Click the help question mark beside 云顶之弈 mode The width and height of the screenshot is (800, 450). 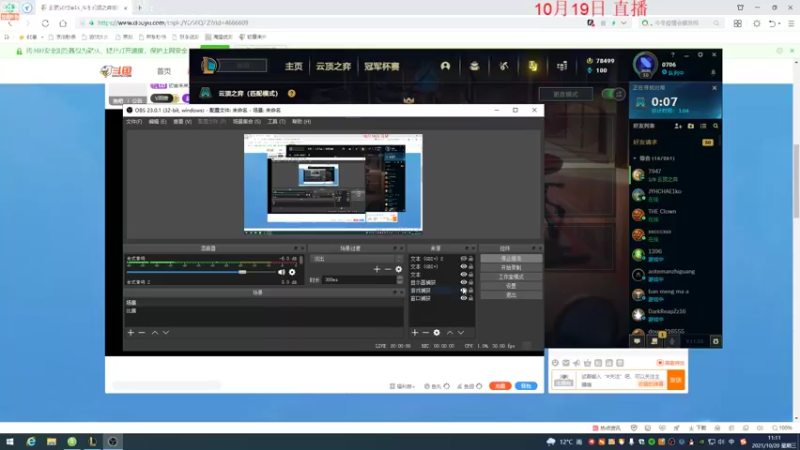point(291,93)
